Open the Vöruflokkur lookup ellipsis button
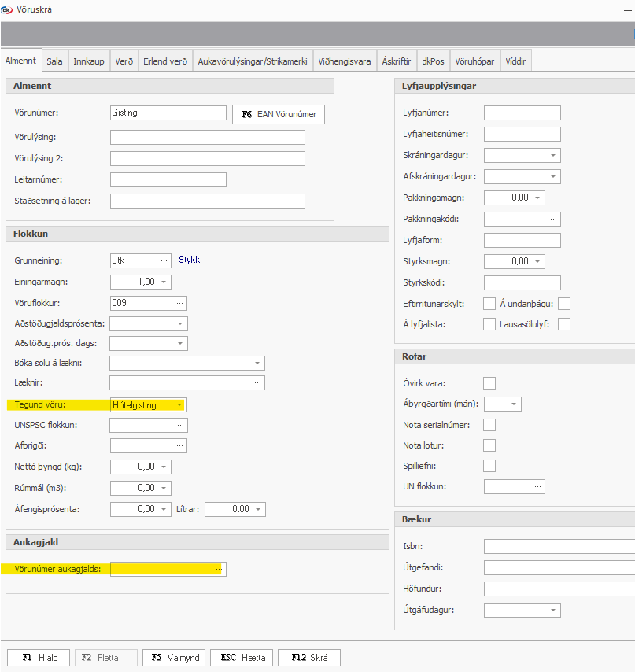This screenshot has width=635, height=672. [179, 302]
